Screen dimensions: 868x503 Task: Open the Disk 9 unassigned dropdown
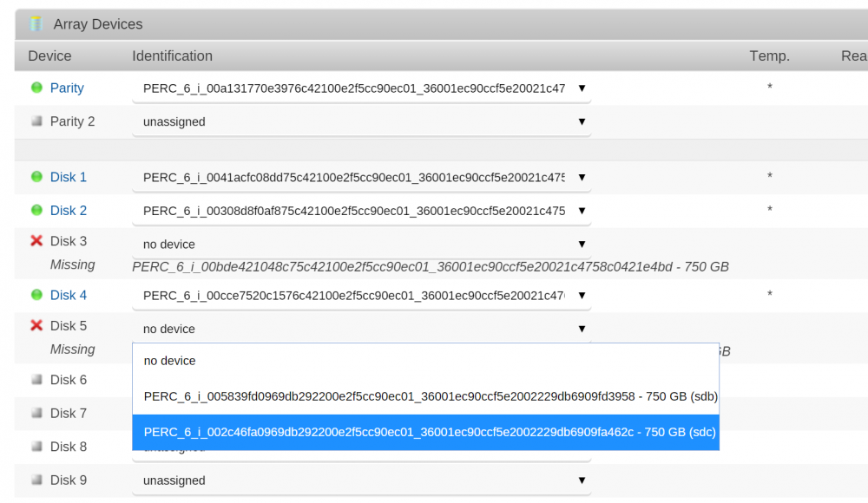(x=361, y=480)
